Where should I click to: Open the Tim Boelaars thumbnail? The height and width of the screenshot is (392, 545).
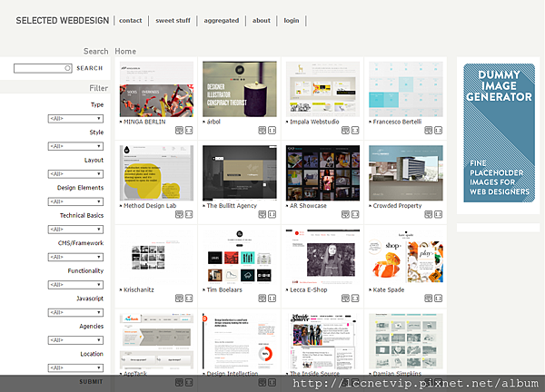(x=240, y=257)
